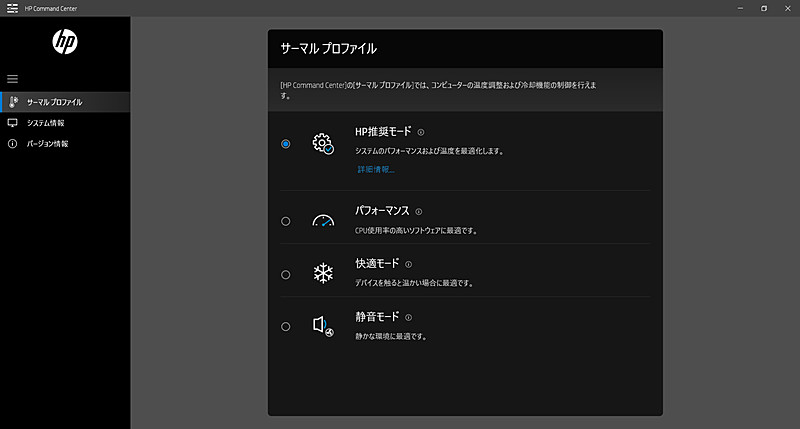Click the デバイスを触ると温かい場合に最適です description

[x=414, y=283]
